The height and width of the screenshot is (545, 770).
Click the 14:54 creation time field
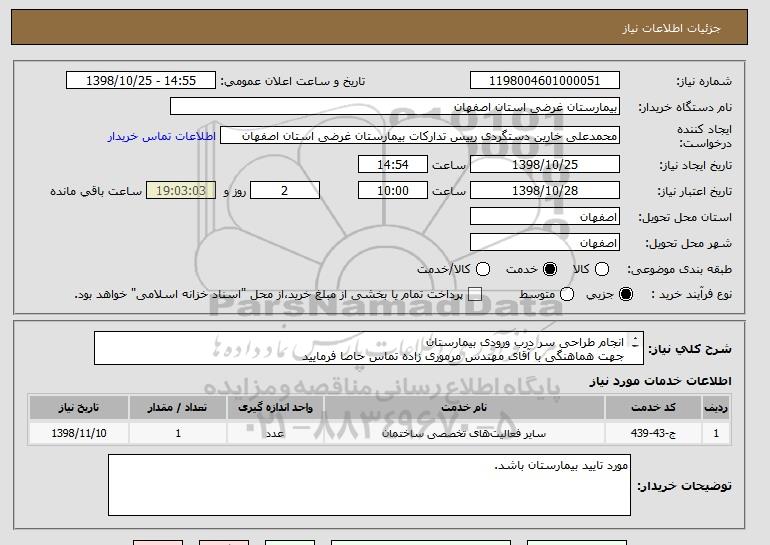pyautogui.click(x=393, y=164)
